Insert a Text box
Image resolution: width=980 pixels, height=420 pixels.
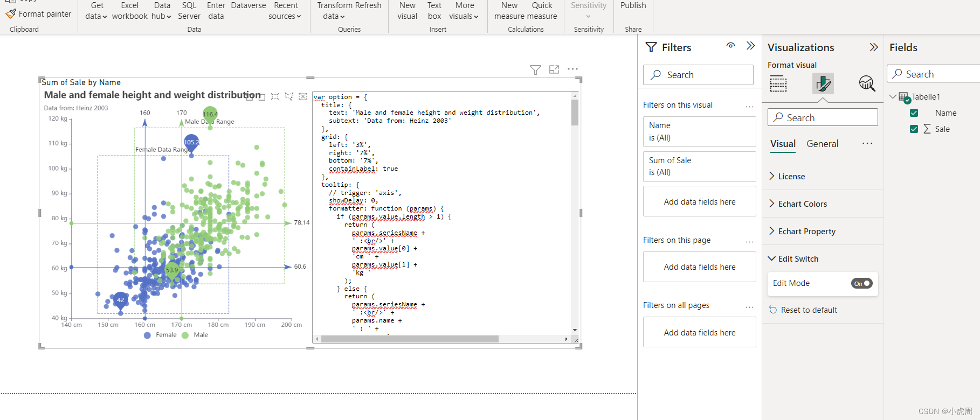[x=434, y=11]
